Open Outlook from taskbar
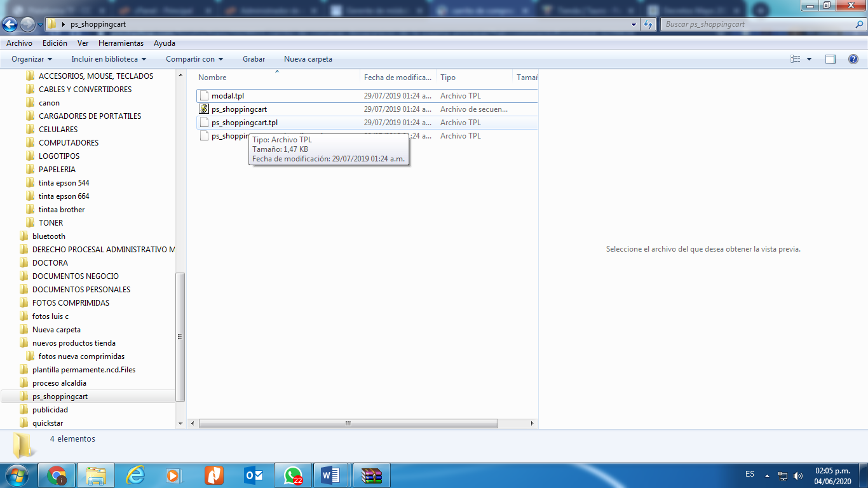 coord(254,475)
